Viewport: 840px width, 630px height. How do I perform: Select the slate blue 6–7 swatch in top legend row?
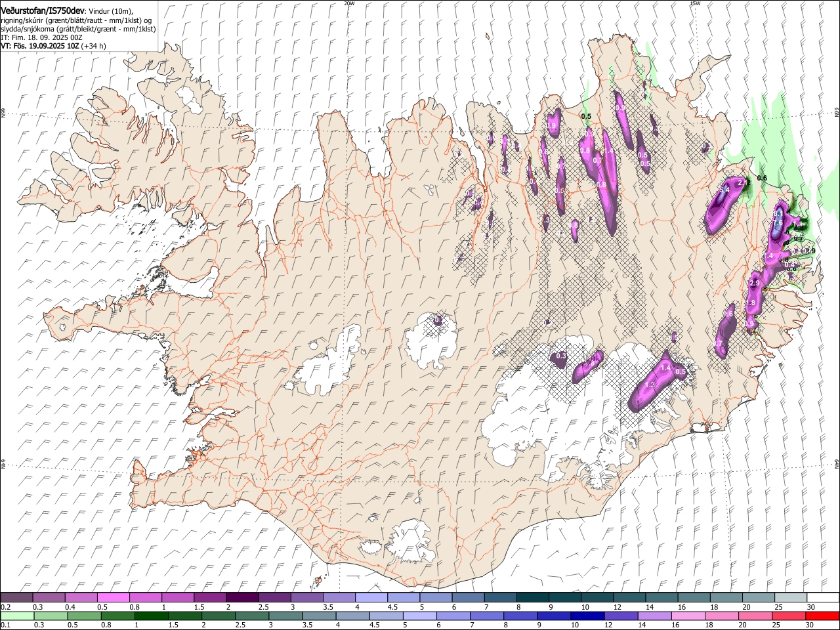(467, 597)
